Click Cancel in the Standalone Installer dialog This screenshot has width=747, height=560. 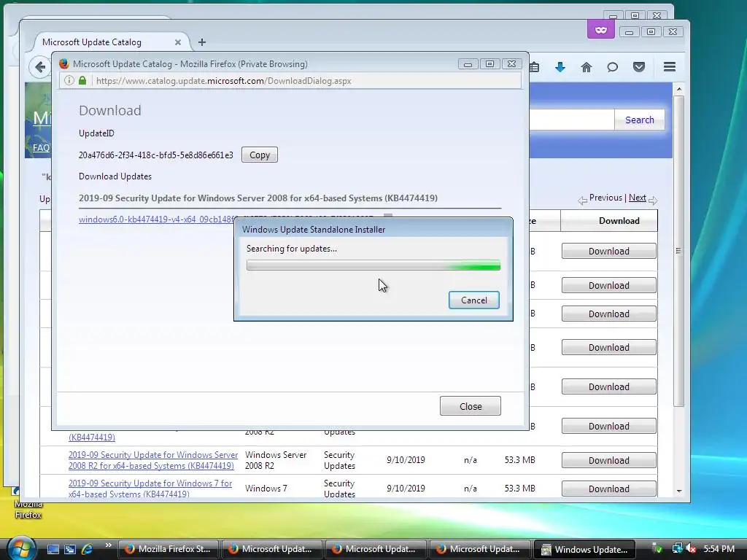pyautogui.click(x=474, y=300)
